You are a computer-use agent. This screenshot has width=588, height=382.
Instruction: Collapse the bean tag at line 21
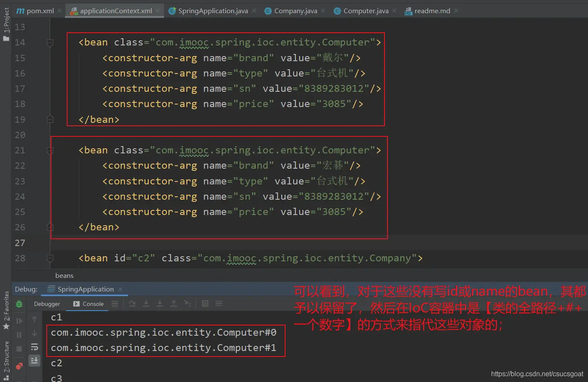click(x=50, y=150)
